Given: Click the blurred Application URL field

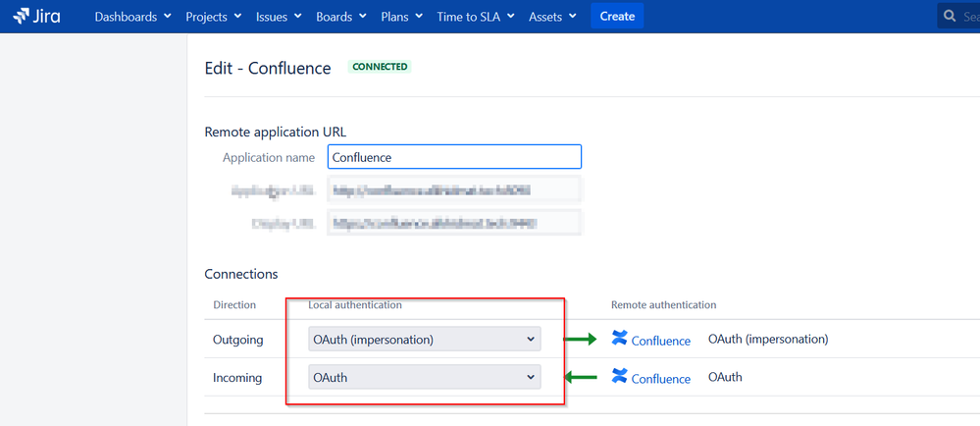Looking at the screenshot, I should [454, 189].
